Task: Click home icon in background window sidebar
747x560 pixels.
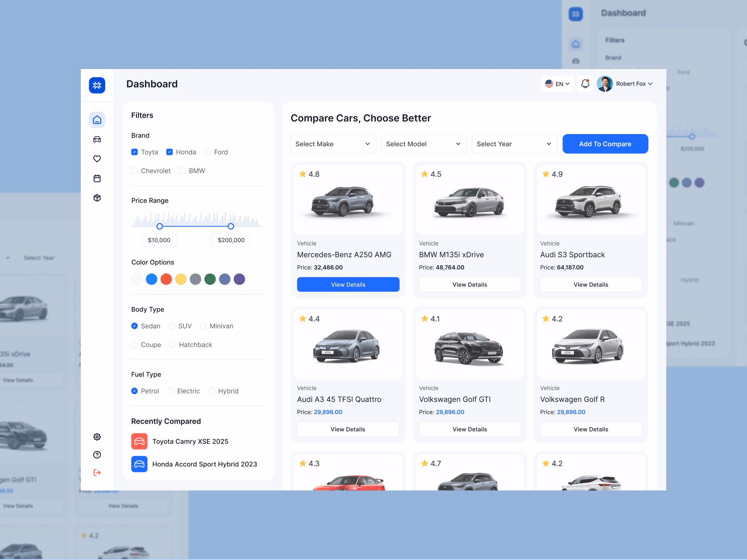Action: pos(576,44)
